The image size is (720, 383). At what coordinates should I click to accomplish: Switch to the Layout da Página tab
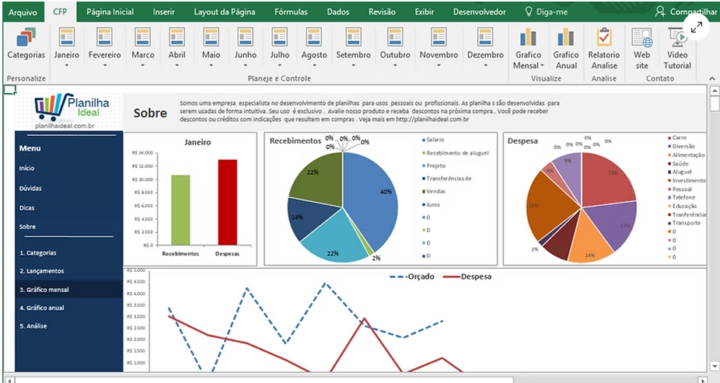tap(225, 12)
